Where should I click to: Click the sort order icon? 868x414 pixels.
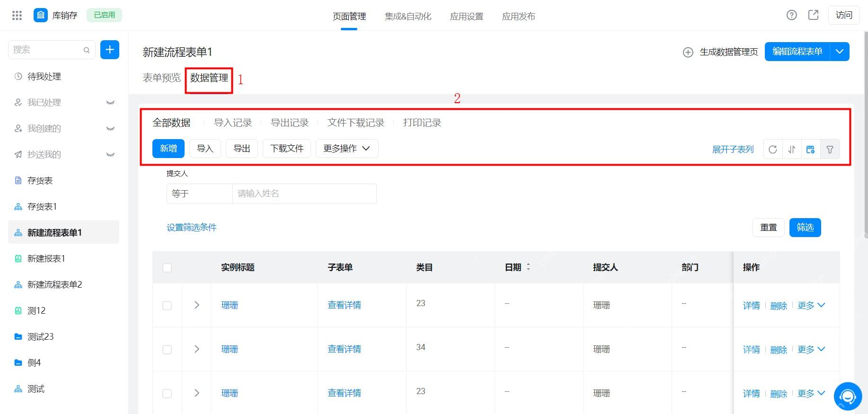click(792, 150)
